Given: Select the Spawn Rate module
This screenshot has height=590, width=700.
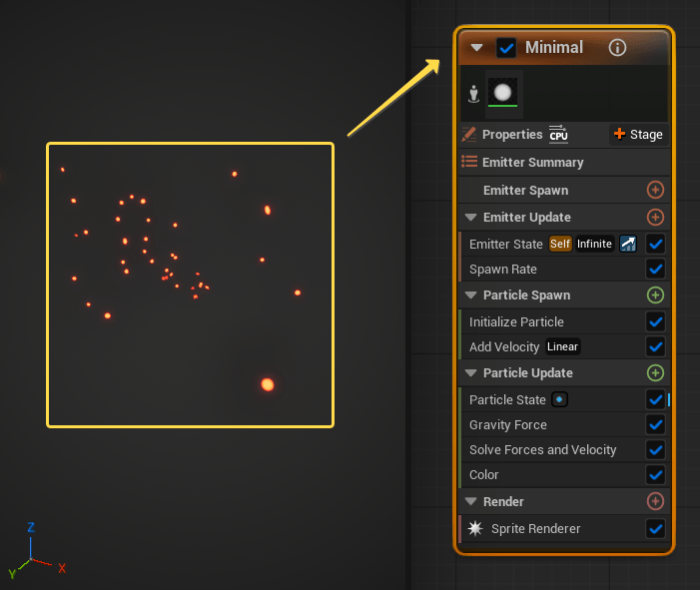Looking at the screenshot, I should click(x=502, y=270).
